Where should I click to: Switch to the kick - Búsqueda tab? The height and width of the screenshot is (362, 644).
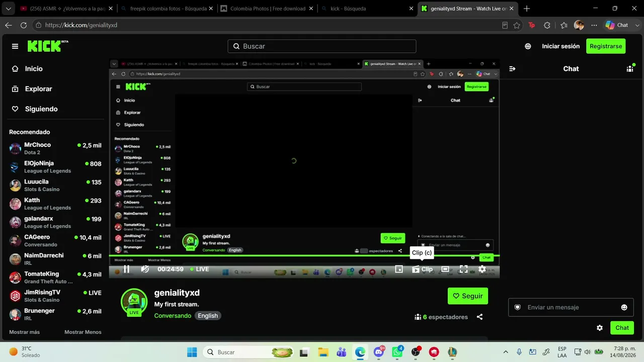367,9
